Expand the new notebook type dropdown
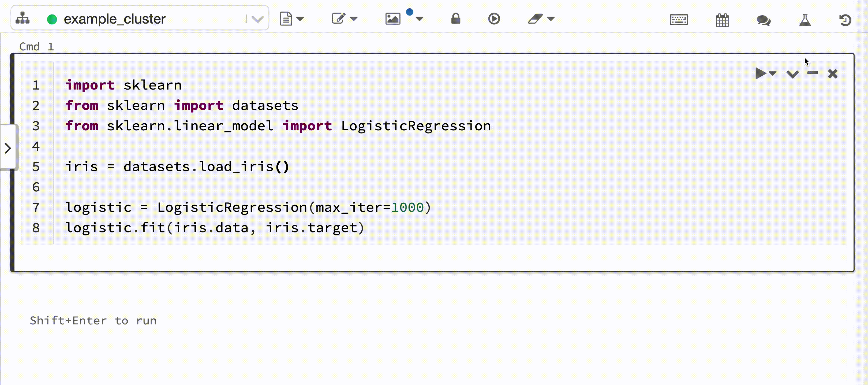The height and width of the screenshot is (385, 868). (x=300, y=19)
